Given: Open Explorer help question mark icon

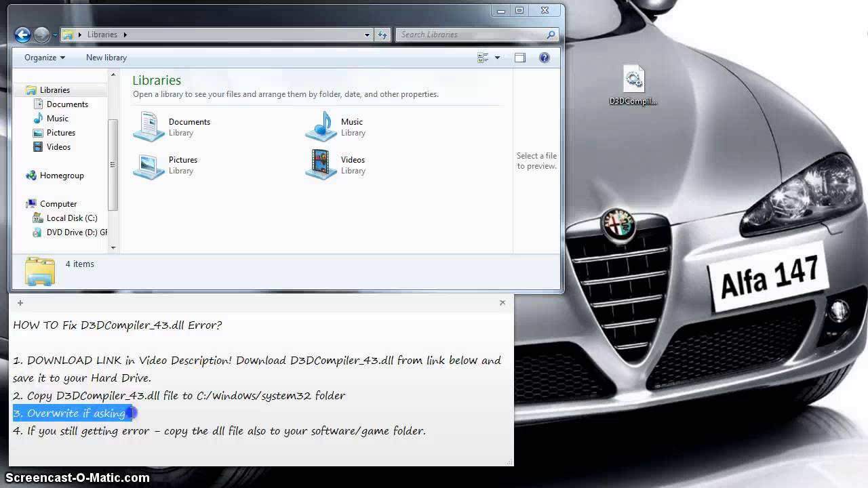Looking at the screenshot, I should pyautogui.click(x=544, y=58).
